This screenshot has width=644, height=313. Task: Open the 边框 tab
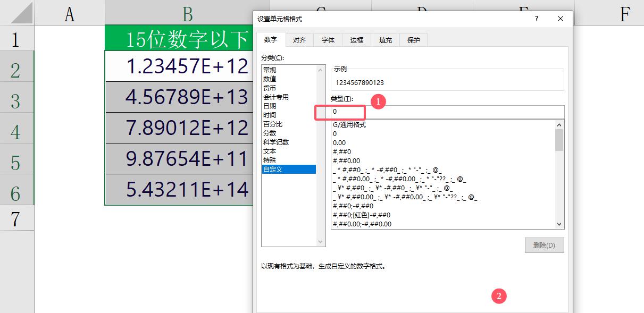tap(357, 40)
